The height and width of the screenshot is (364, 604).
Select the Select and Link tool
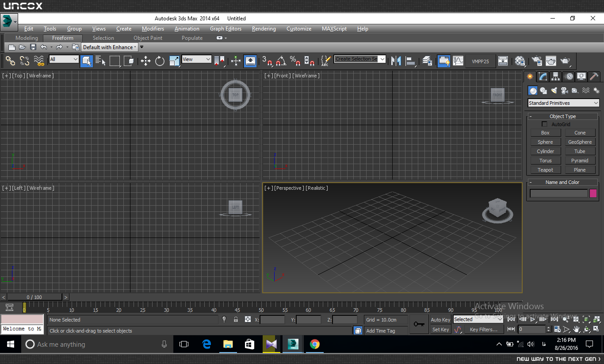click(10, 61)
